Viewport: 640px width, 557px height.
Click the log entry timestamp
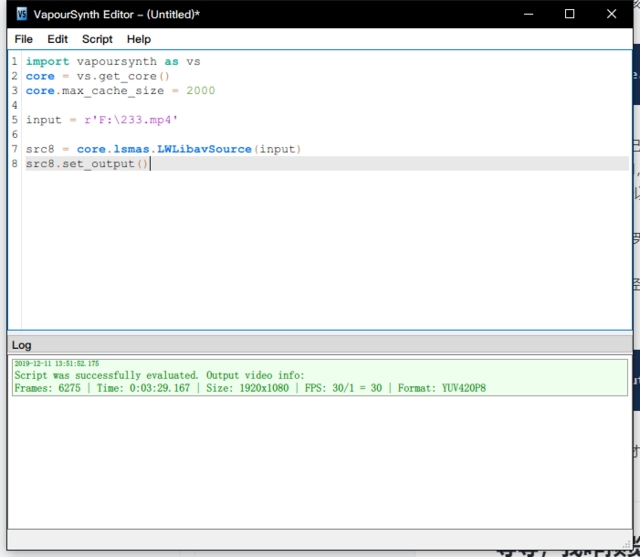[x=56, y=364]
